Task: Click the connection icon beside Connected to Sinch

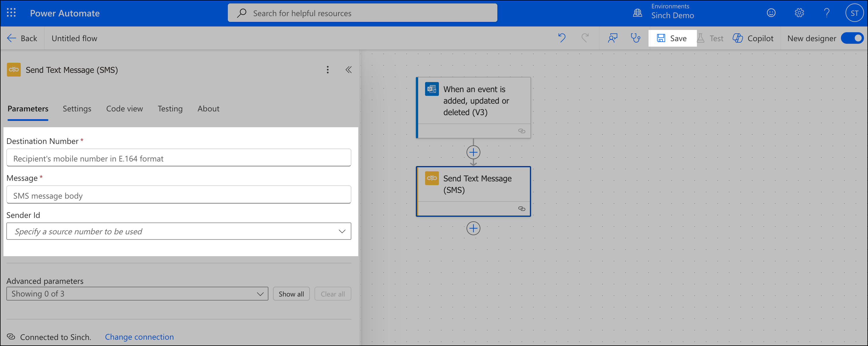Action: click(11, 337)
